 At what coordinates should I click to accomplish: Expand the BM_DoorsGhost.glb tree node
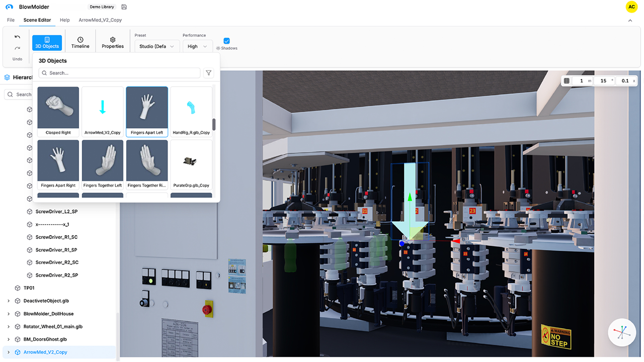click(x=9, y=339)
